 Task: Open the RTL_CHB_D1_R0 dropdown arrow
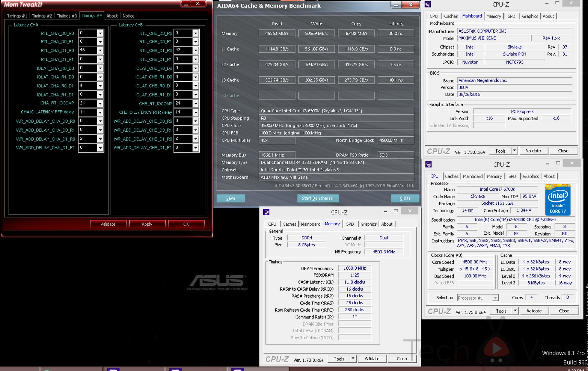(x=195, y=50)
